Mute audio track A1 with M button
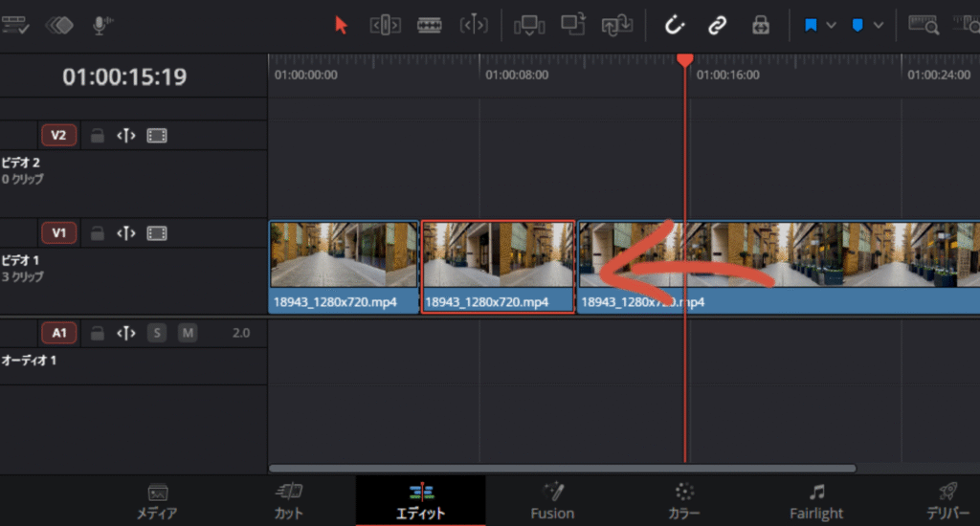The height and width of the screenshot is (526, 980). [x=188, y=333]
